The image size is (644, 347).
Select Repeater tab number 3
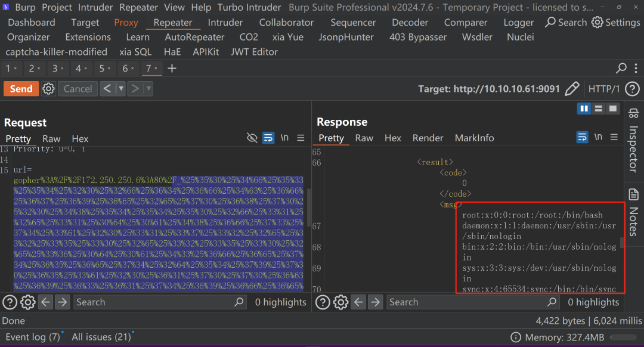(55, 69)
